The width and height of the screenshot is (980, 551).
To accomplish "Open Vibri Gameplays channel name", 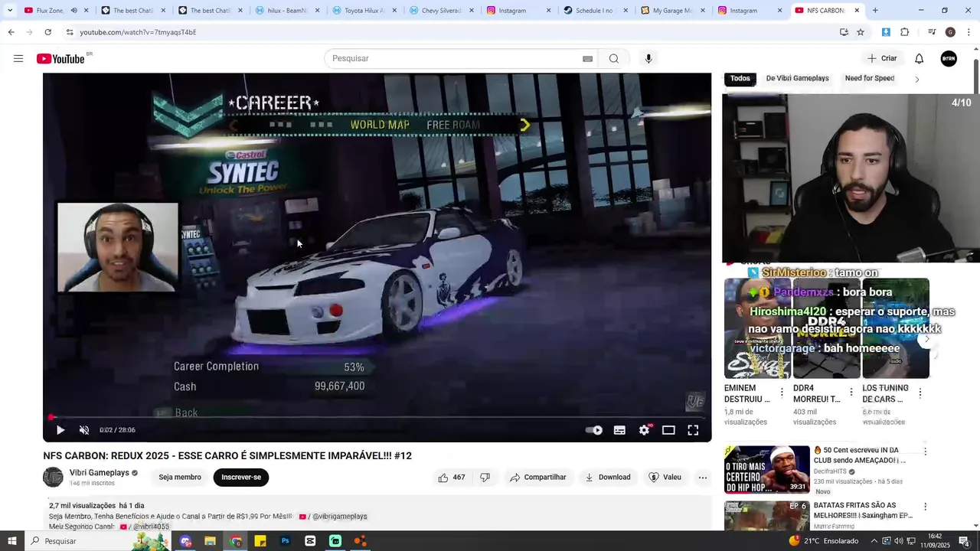I will [x=99, y=473].
